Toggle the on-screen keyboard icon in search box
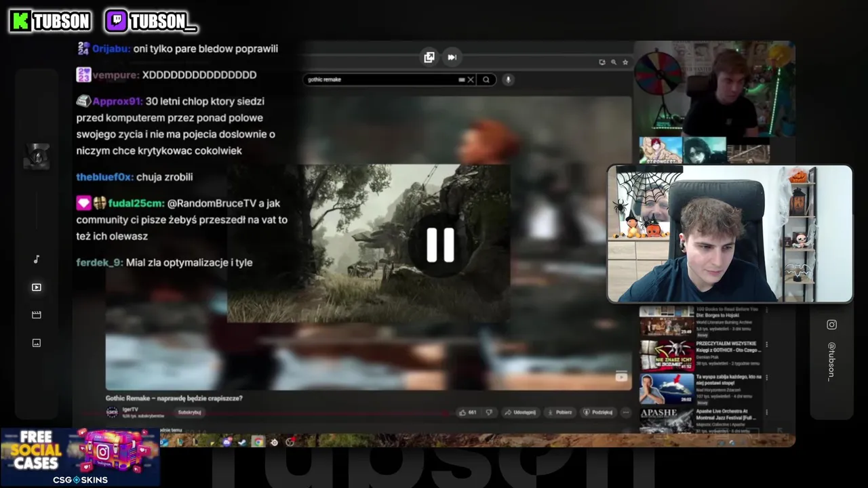The image size is (868, 488). (x=462, y=79)
